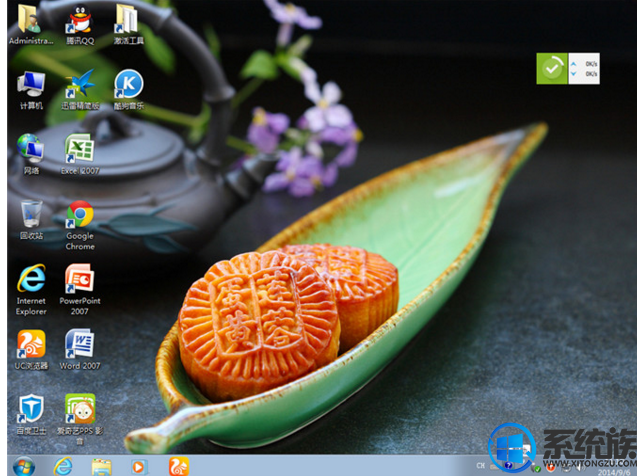Viewport: 637px width, 476px height.
Task: Open the 激活工具 folder shortcut
Action: coord(128,24)
